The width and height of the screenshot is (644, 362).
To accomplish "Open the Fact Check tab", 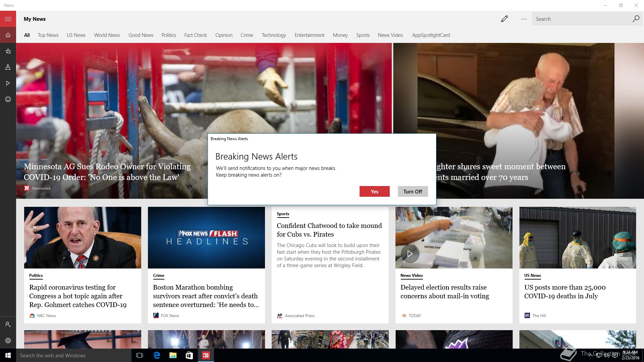I will (196, 35).
